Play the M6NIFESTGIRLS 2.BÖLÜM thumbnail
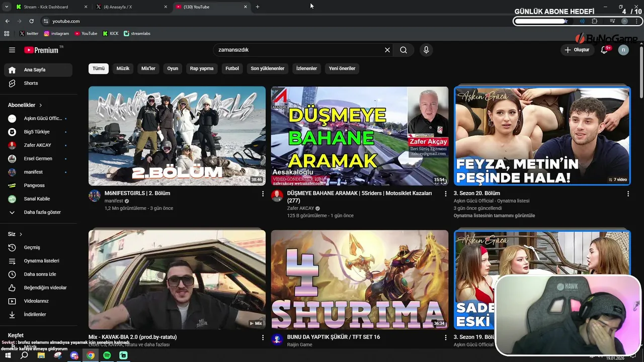The image size is (644, 362). coord(177,136)
